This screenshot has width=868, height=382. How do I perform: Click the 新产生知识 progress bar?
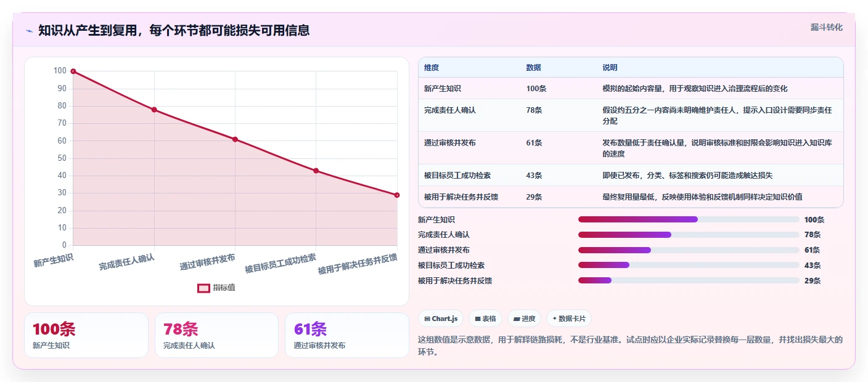click(689, 219)
